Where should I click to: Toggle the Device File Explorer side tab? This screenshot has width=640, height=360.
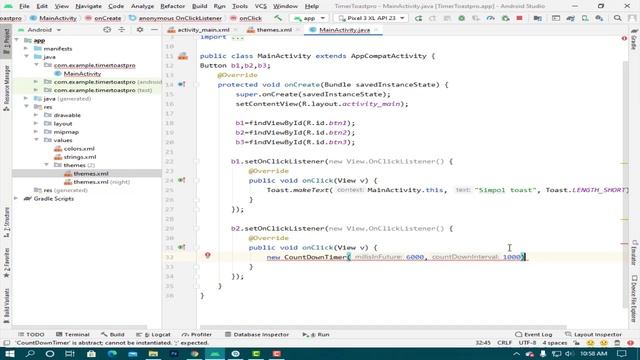634,299
